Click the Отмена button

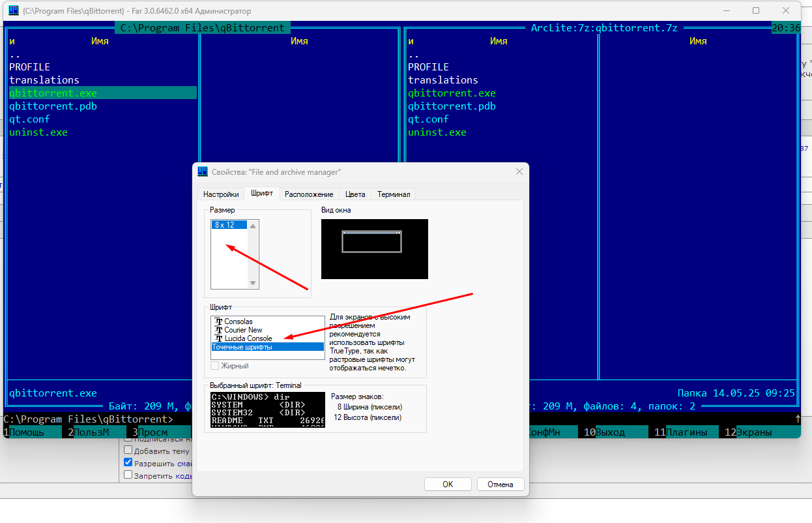click(x=500, y=484)
